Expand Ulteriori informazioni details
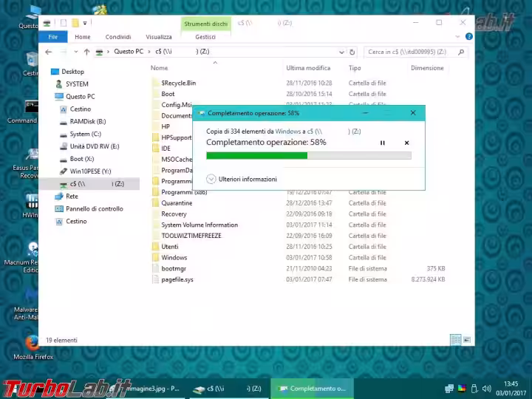Image resolution: width=532 pixels, height=399 pixels. [x=242, y=179]
